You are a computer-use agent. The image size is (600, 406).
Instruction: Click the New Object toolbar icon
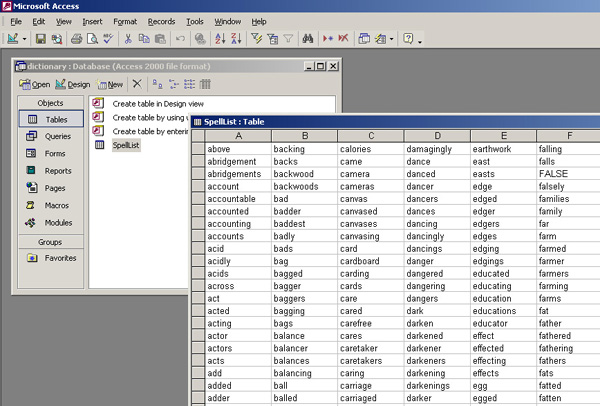(380, 39)
